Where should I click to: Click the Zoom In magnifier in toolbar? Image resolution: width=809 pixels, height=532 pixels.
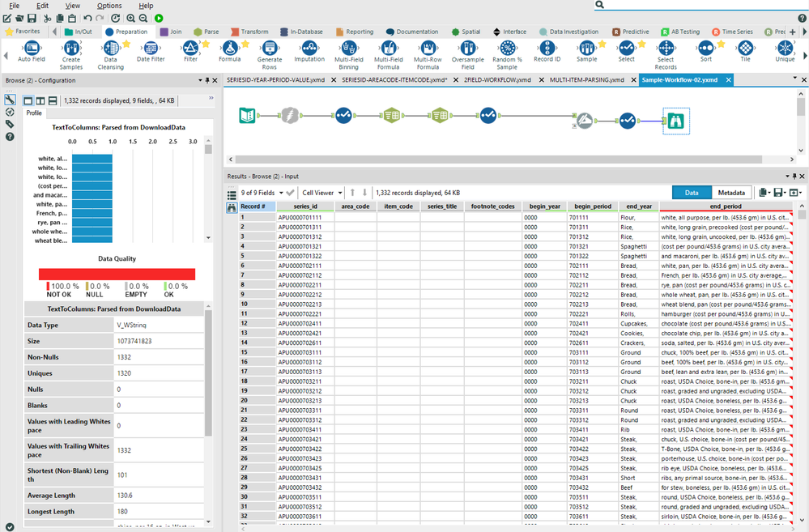(130, 18)
